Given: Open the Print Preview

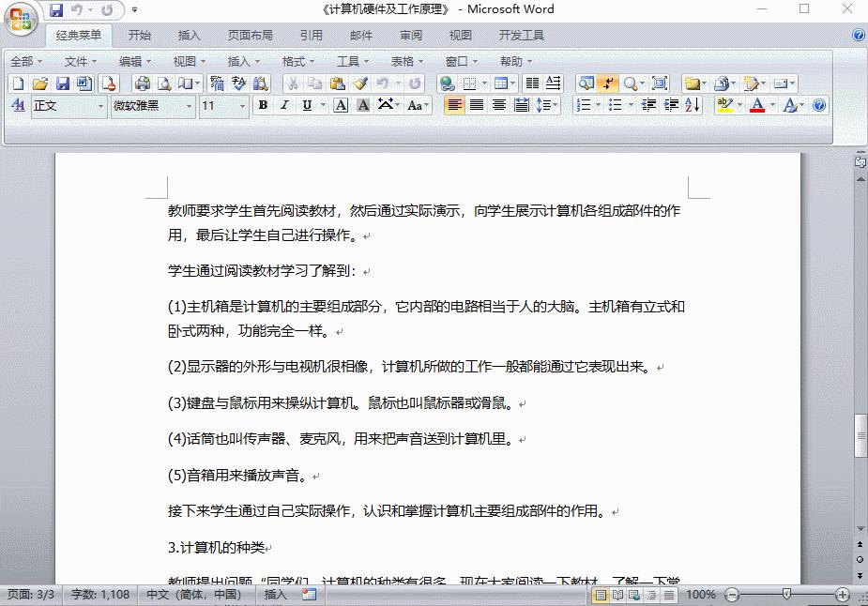Looking at the screenshot, I should pyautogui.click(x=161, y=83).
